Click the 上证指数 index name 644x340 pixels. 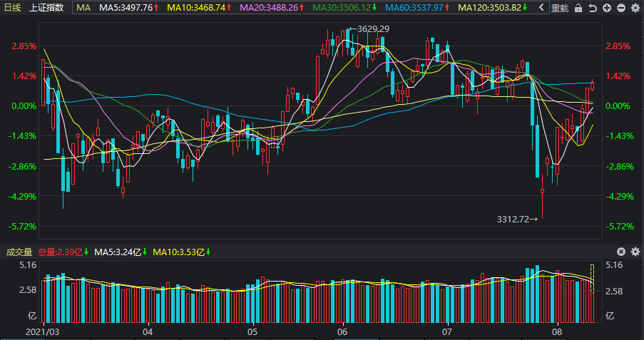[x=46, y=7]
